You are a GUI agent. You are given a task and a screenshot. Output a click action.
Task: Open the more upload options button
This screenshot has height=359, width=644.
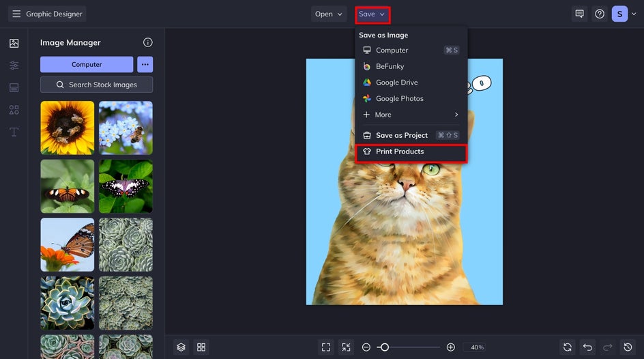tap(145, 64)
